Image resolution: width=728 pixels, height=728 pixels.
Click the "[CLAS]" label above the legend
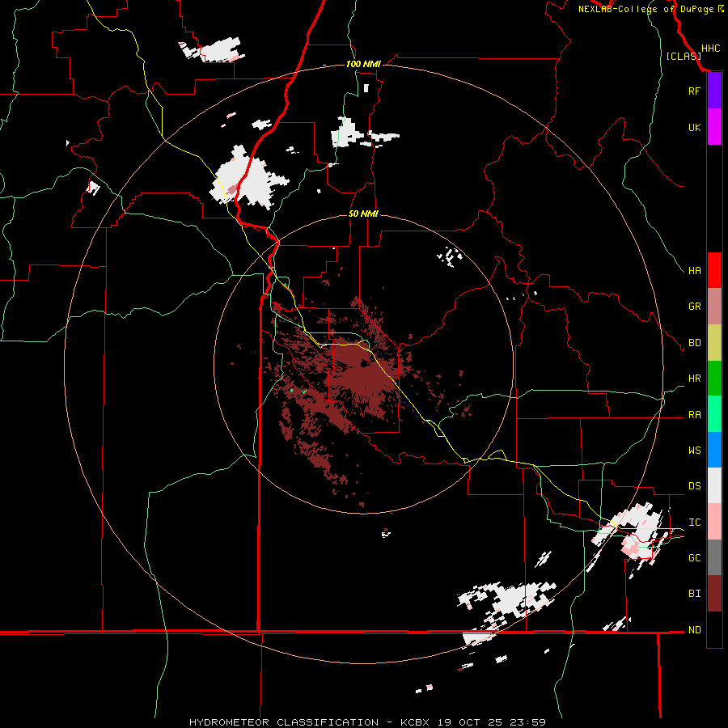684,57
